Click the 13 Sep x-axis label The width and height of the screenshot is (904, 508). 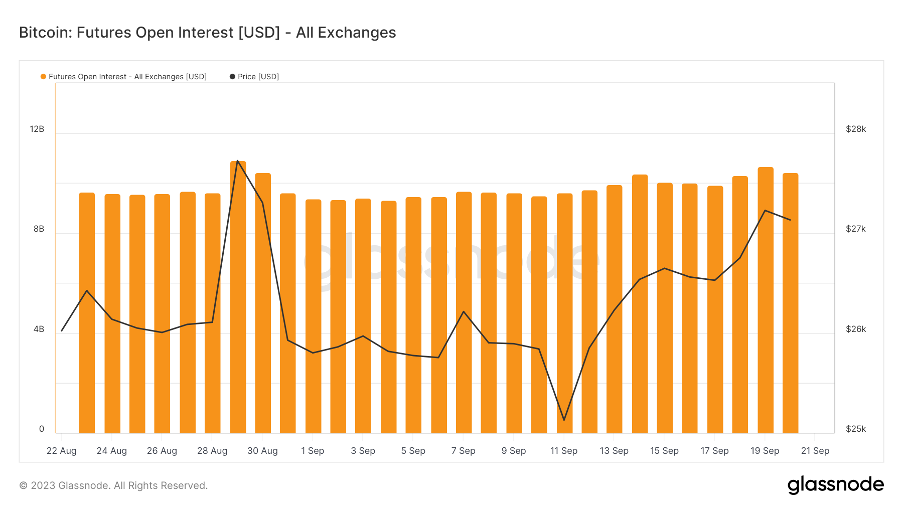(x=614, y=451)
